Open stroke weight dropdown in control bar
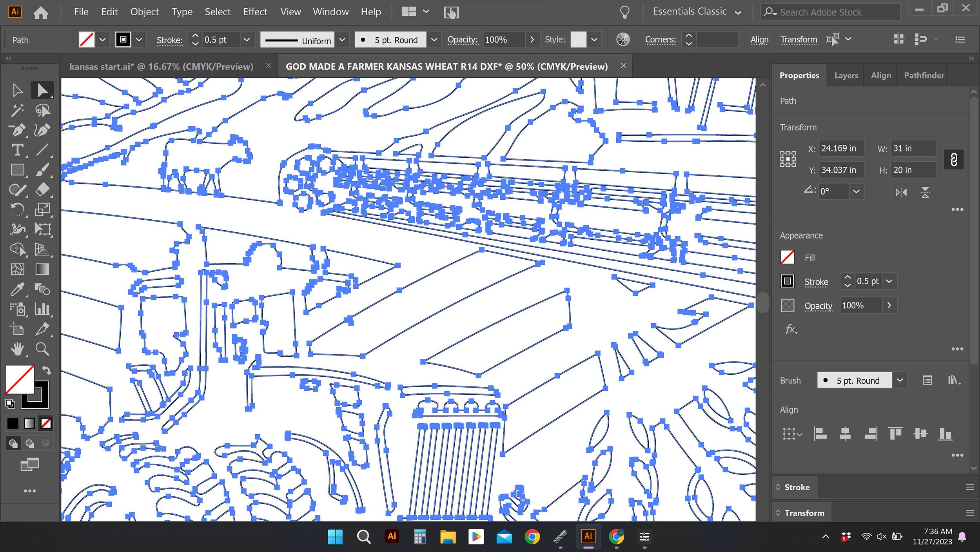This screenshot has width=980, height=552. [x=247, y=40]
